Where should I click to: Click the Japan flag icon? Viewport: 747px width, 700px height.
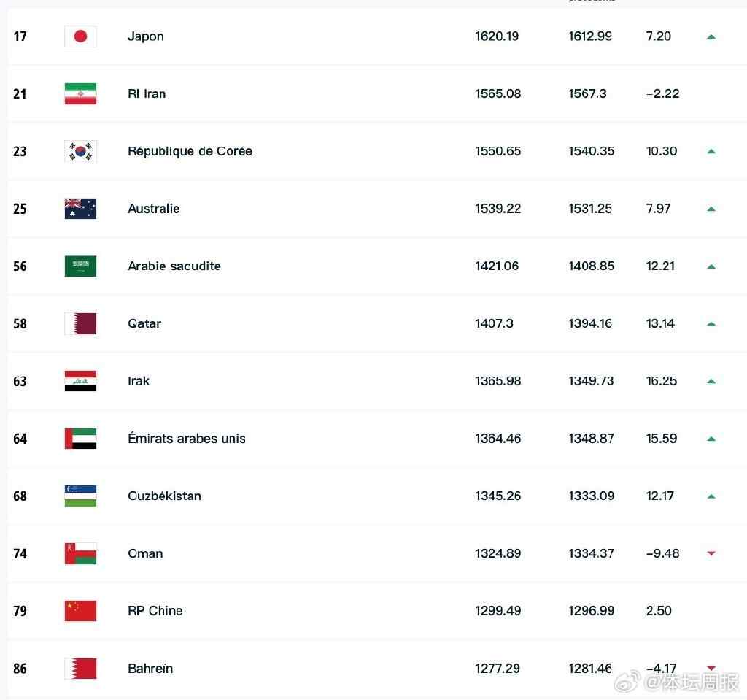[80, 36]
